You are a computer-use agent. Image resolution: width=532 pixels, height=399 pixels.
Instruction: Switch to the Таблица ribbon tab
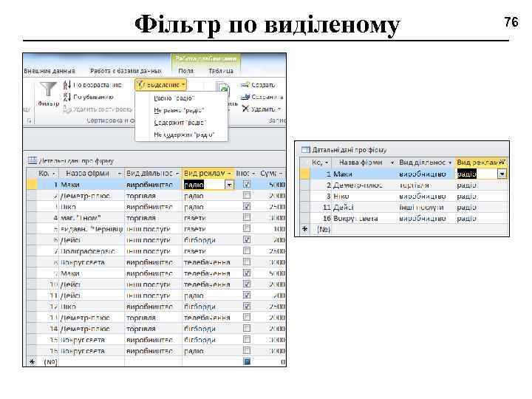(x=221, y=71)
